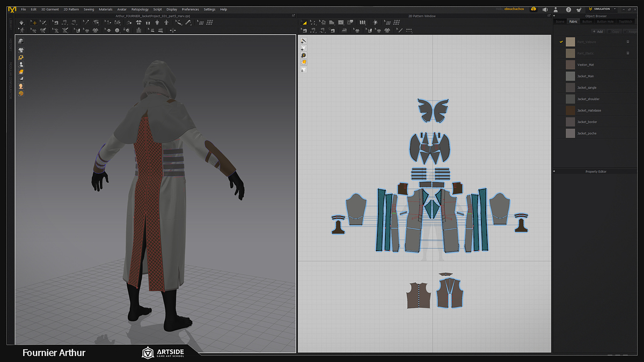The width and height of the screenshot is (644, 362).
Task: Click the Simulate down-arrow icon in the 3D toolbar
Action: pos(21,23)
